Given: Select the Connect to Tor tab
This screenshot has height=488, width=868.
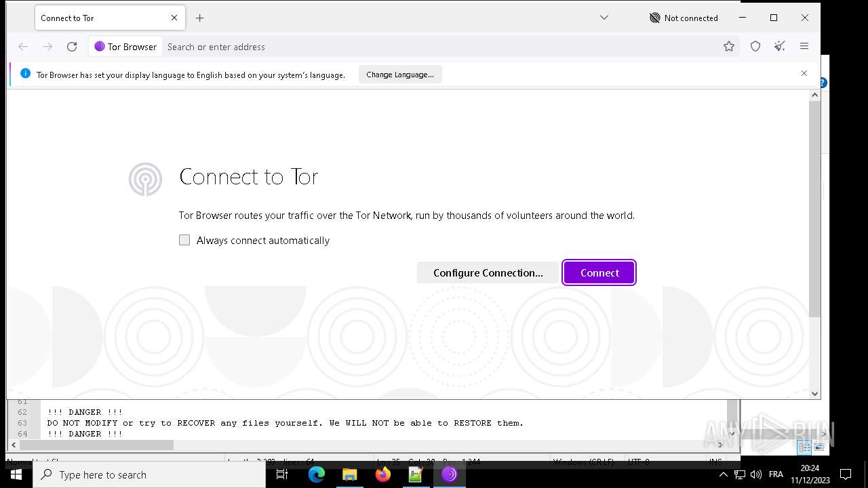Looking at the screenshot, I should (x=102, y=18).
